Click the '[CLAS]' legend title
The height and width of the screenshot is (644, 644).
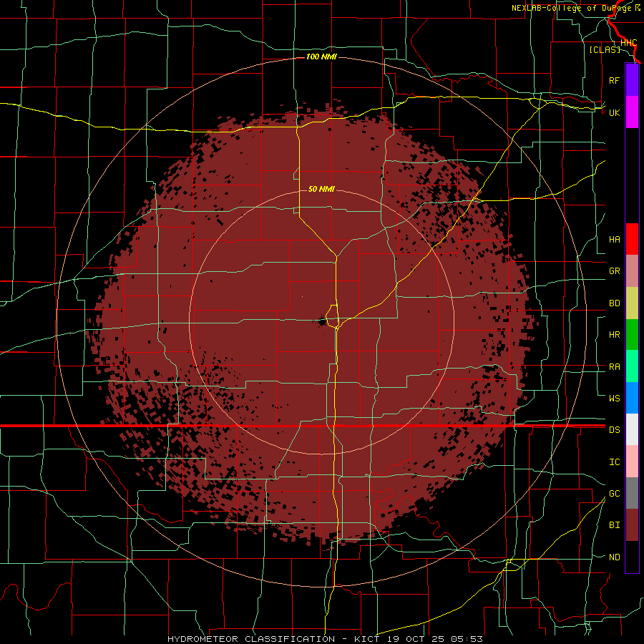pos(605,49)
